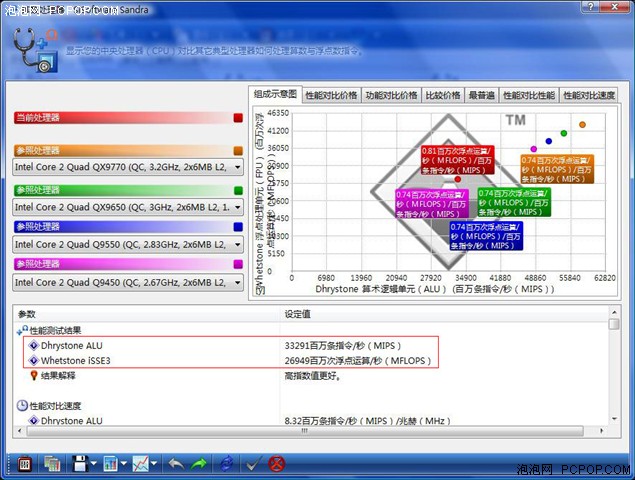Click the 参数 column header
The height and width of the screenshot is (480, 635).
[147, 314]
